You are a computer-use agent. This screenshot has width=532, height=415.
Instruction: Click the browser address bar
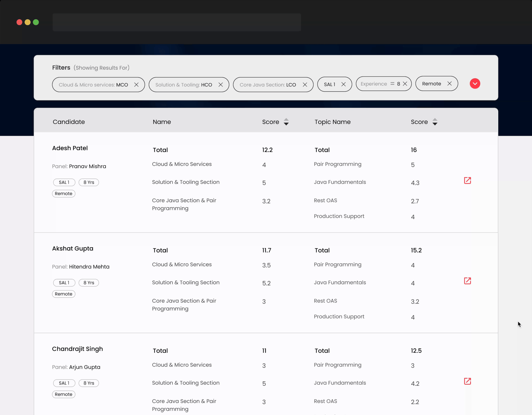point(177,22)
